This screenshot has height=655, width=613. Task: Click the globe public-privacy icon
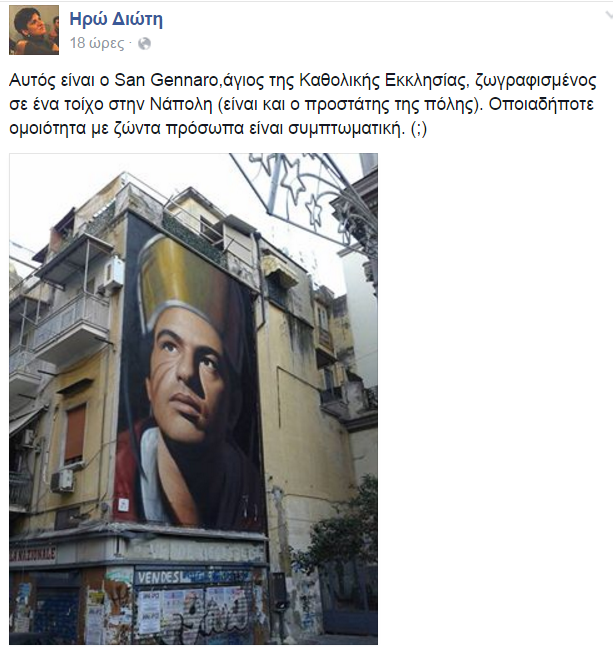pyautogui.click(x=144, y=43)
